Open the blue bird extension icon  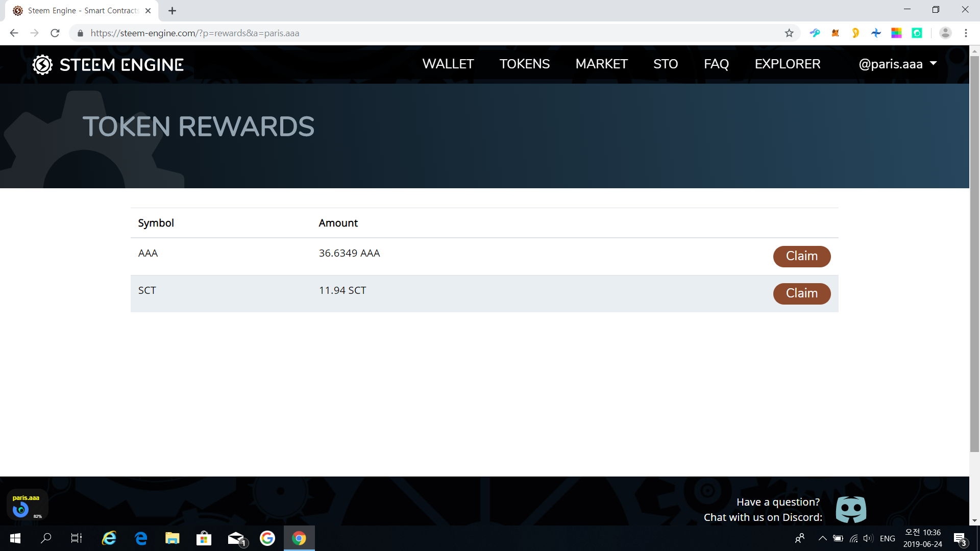(815, 33)
